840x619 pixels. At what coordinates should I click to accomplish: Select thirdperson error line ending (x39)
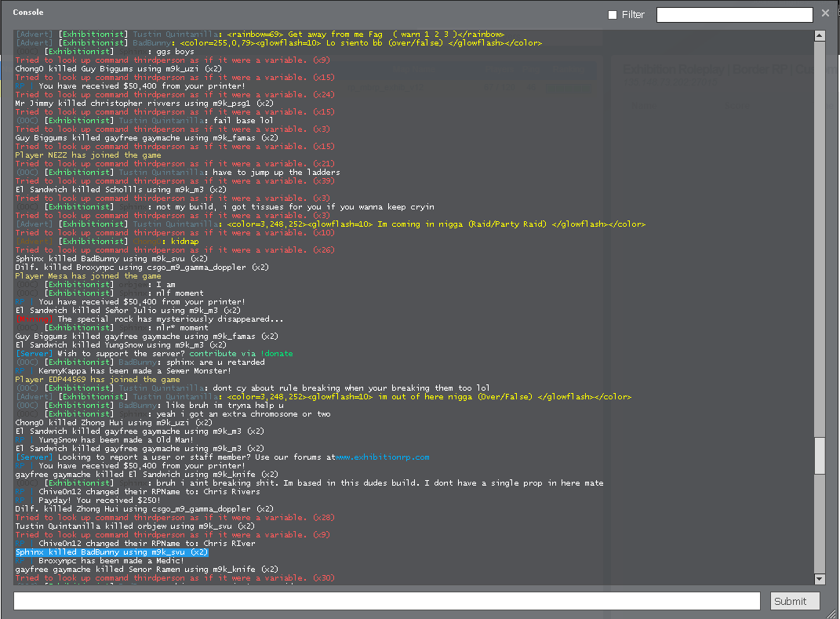coord(175,181)
